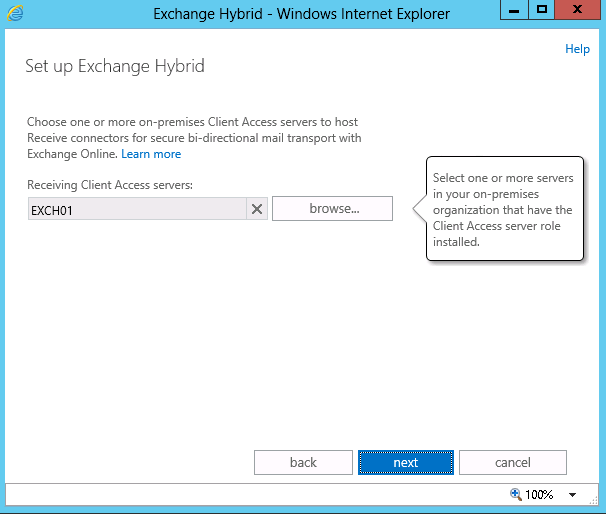Select the EXCH01 server field
This screenshot has height=514, width=606.
pos(137,209)
